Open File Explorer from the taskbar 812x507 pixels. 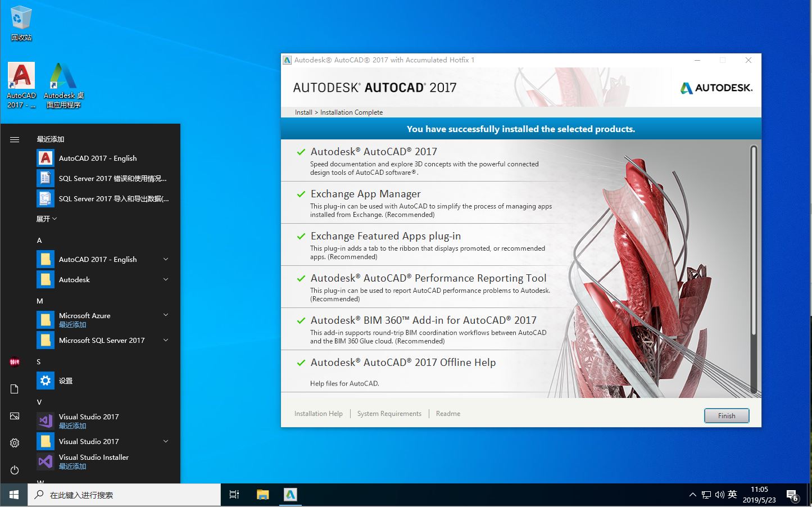(x=262, y=495)
